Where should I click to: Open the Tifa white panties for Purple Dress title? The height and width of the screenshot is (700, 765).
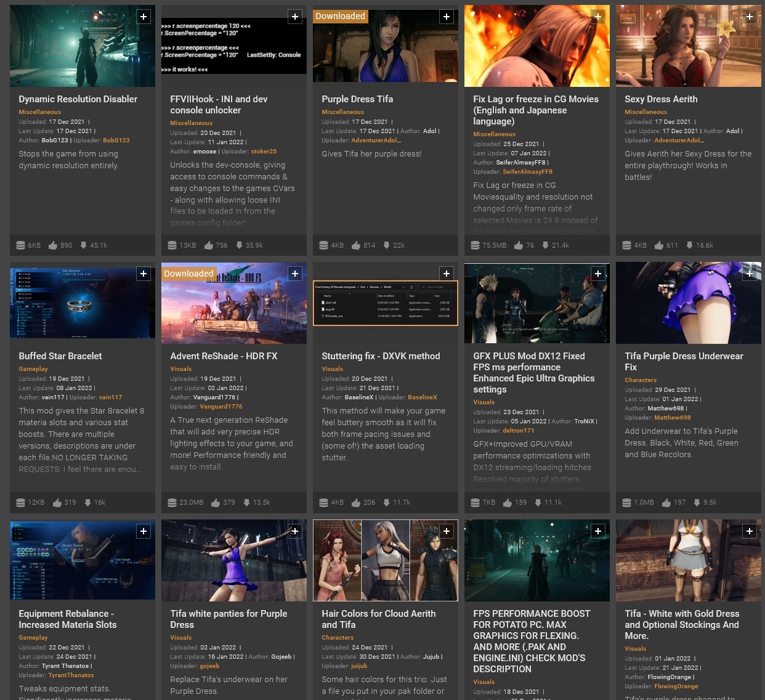click(229, 619)
